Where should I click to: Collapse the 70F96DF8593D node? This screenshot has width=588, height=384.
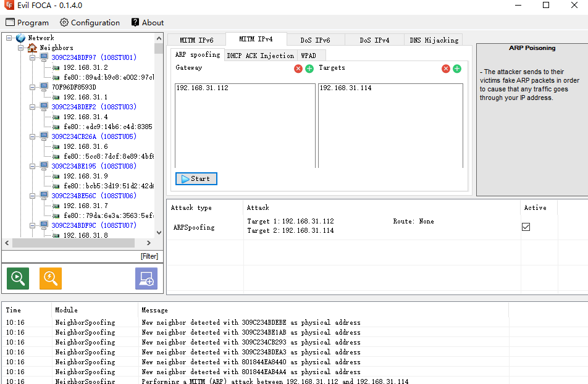33,88
